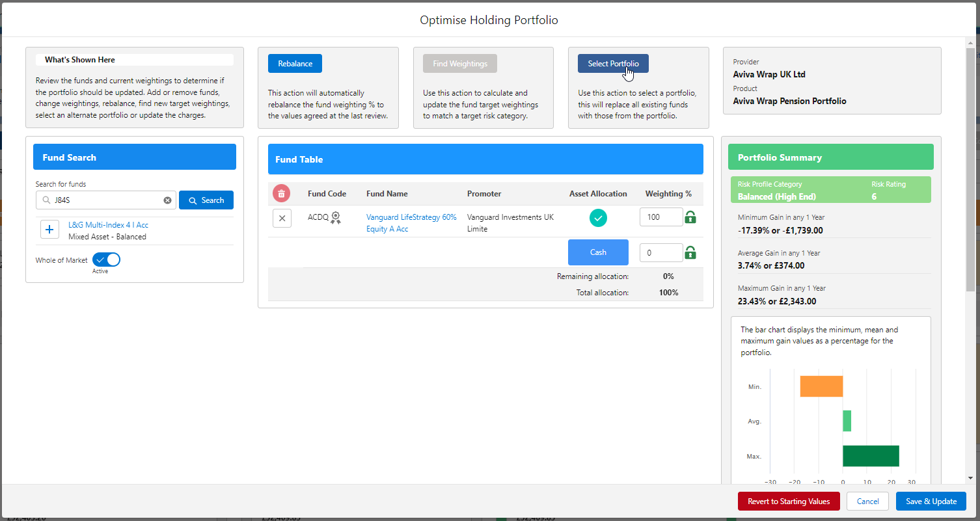980x521 pixels.
Task: Toggle the lock beside the 100 weighting
Action: click(690, 217)
